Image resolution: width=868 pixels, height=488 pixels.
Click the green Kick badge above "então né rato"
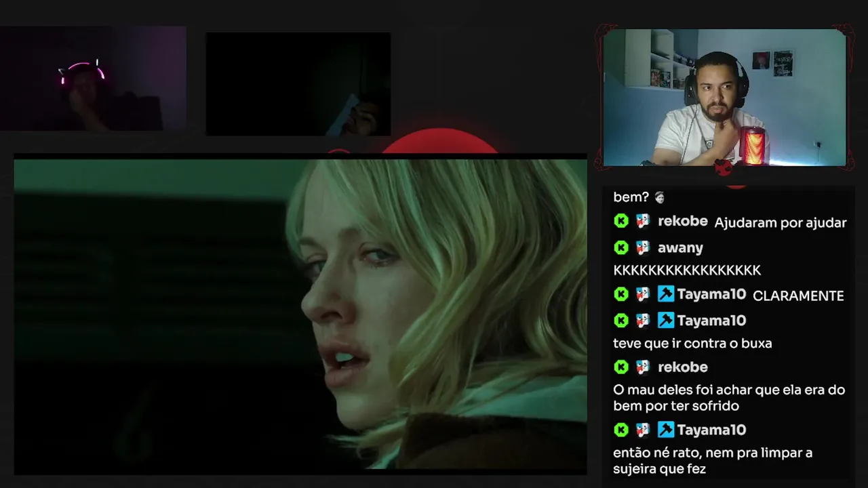[621, 430]
